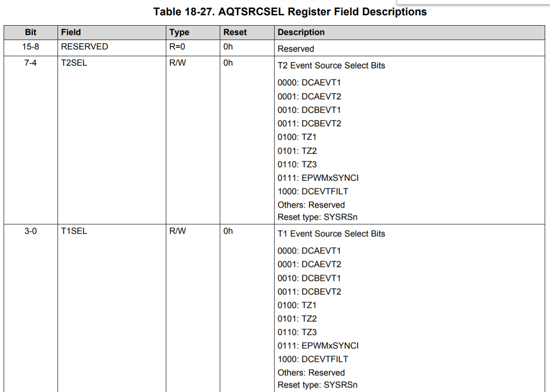This screenshot has width=550, height=392.
Task: Click the bit range 3-0 cell
Action: [31, 231]
